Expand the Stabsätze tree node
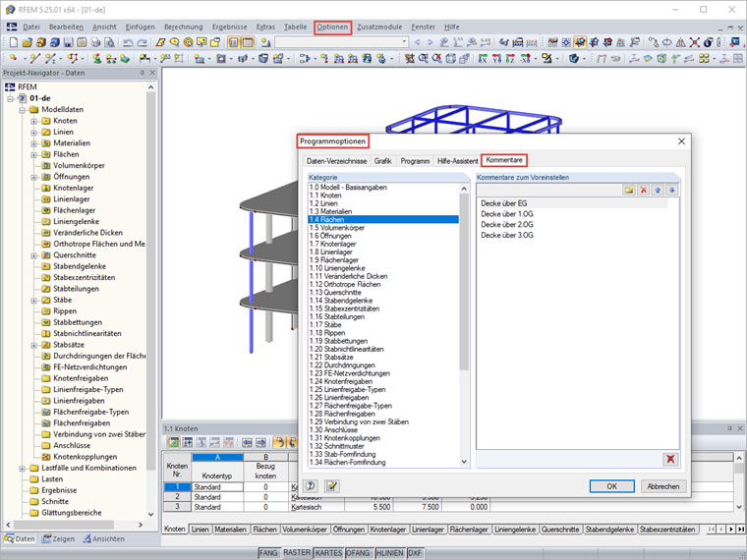Screen dimensions: 747x560 click(x=33, y=345)
